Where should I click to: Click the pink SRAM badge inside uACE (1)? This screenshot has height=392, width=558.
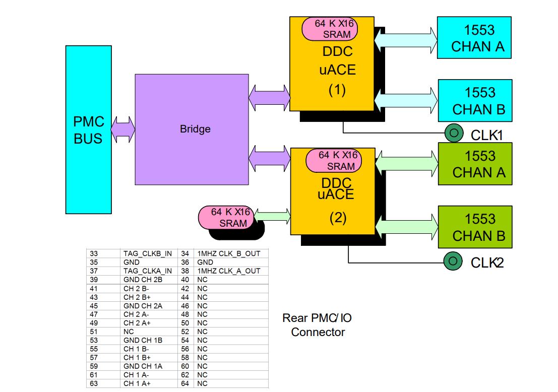pos(329,29)
